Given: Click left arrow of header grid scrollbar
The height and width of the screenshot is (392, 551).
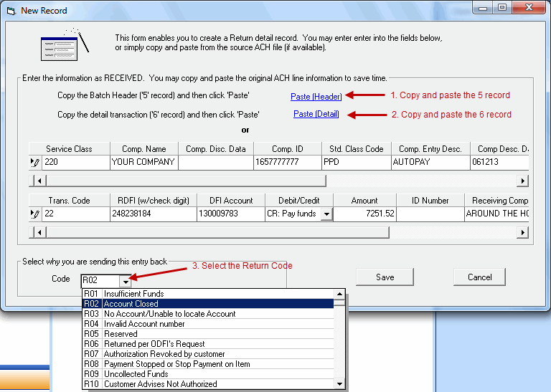Looking at the screenshot, I should (x=39, y=181).
